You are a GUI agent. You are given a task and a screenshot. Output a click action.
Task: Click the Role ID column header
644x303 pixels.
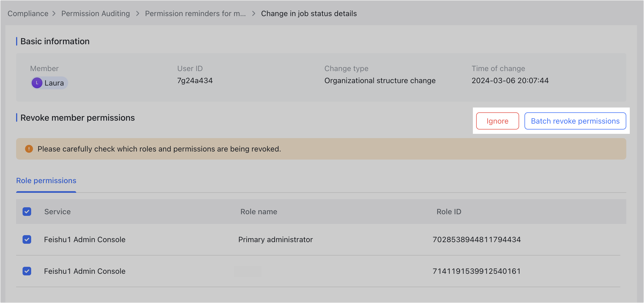coord(449,212)
